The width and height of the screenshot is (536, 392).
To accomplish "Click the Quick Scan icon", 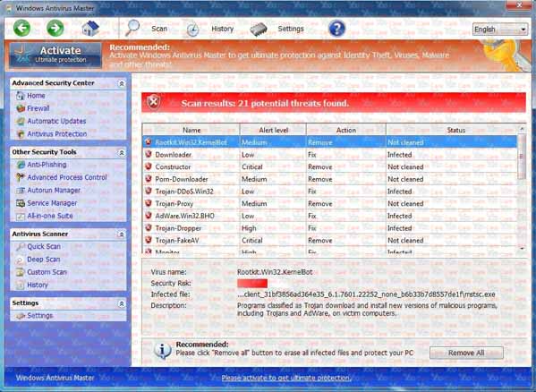I will coord(21,246).
